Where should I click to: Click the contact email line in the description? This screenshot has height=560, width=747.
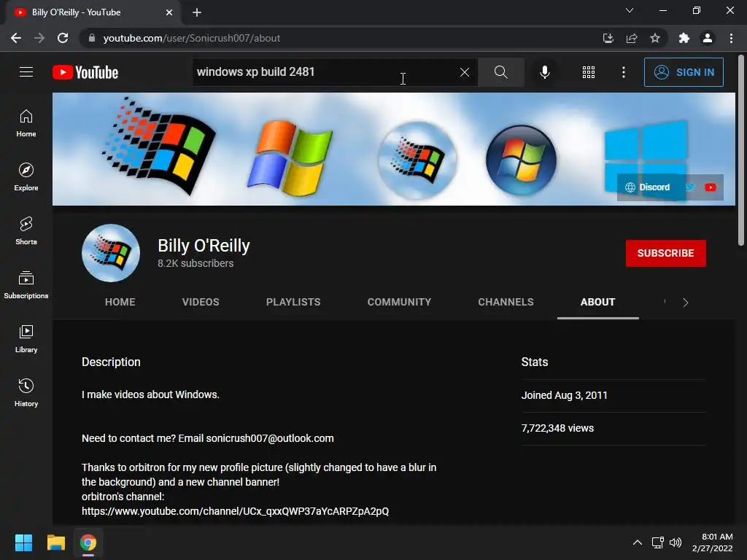[208, 438]
